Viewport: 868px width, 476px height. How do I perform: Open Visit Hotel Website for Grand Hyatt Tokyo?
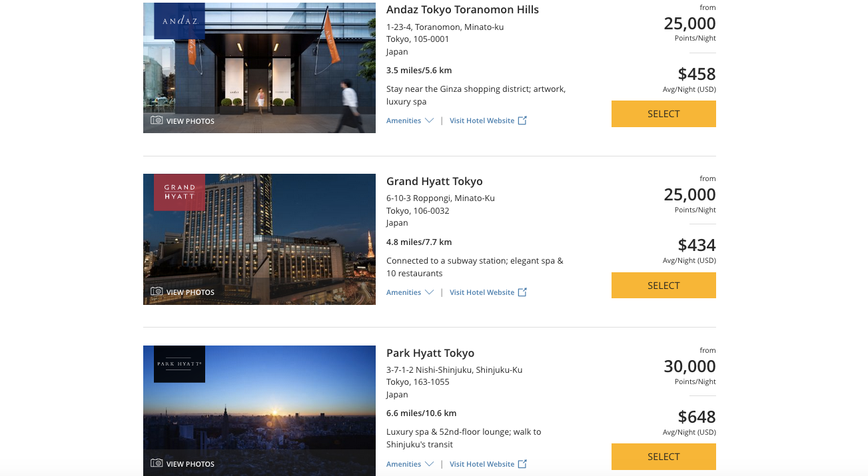click(482, 292)
